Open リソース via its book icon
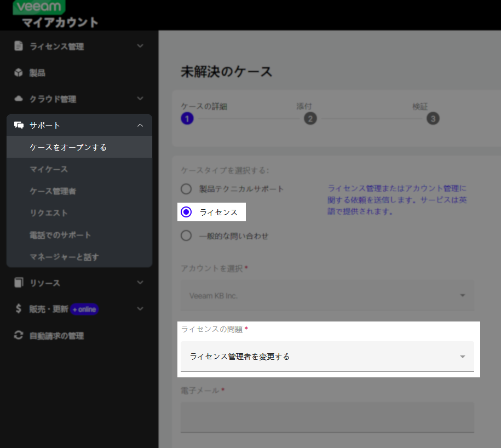This screenshot has width=501, height=448. (18, 283)
